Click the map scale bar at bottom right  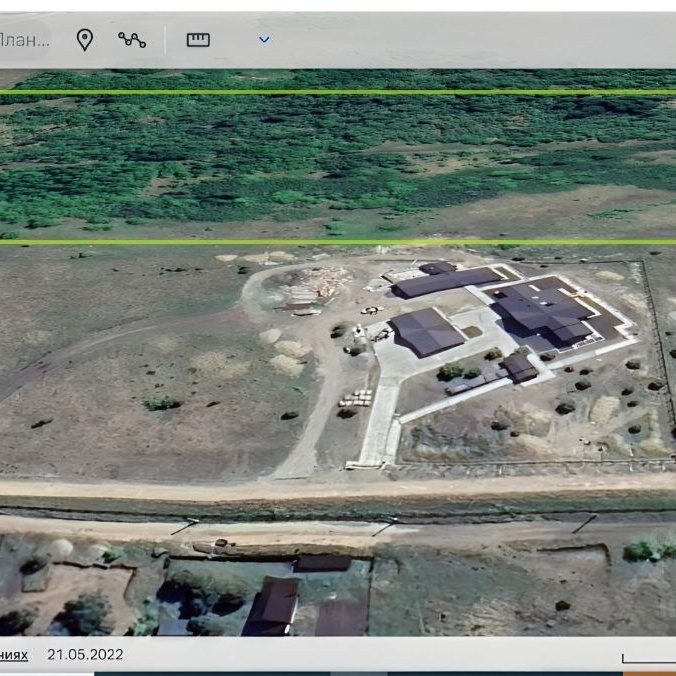647,659
